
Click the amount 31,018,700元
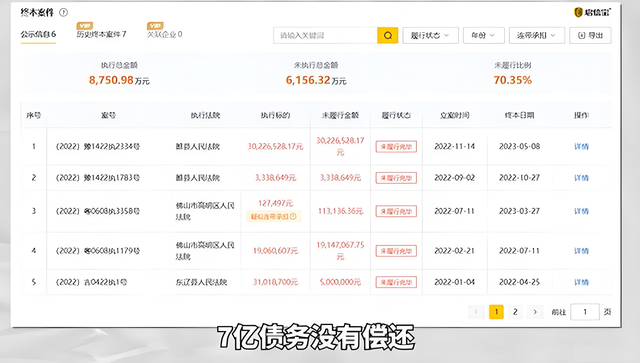pos(276,282)
